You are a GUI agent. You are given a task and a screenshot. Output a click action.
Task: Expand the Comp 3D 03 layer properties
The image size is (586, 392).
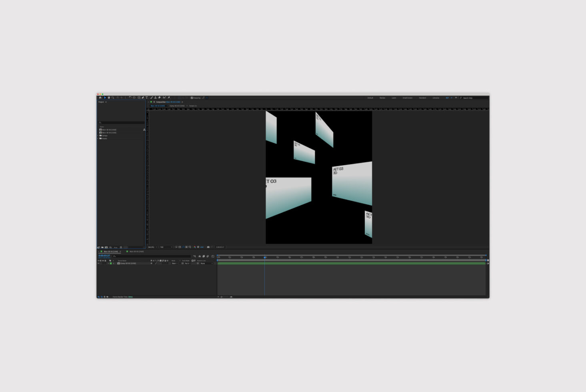pyautogui.click(x=108, y=263)
